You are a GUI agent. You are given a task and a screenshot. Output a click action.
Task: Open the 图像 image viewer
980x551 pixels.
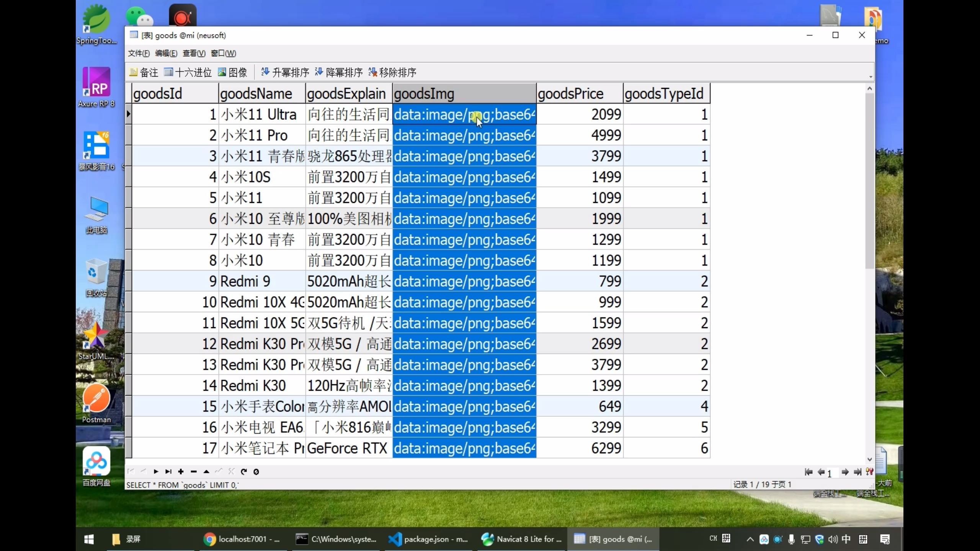click(x=232, y=72)
